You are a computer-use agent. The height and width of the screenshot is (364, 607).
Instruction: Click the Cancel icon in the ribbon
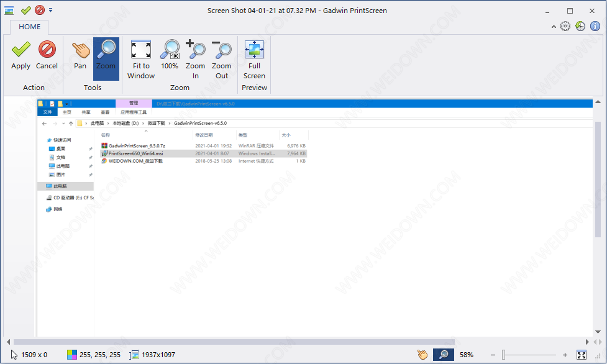click(x=47, y=55)
